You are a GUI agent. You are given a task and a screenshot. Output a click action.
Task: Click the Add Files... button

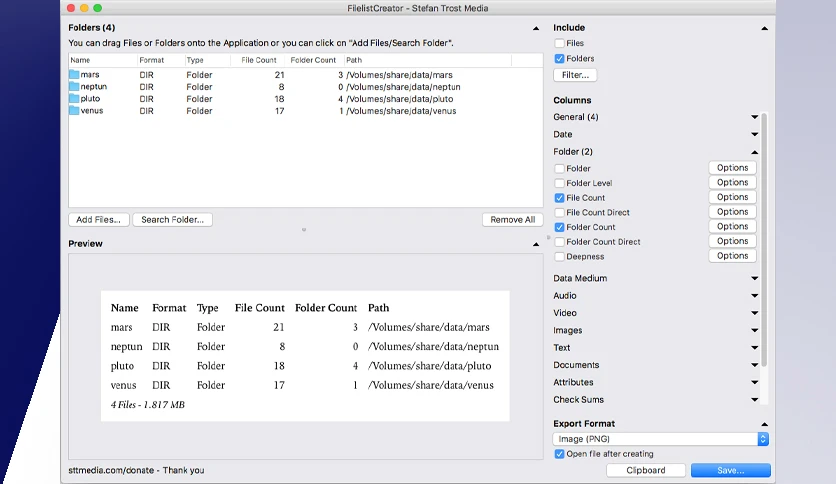pyautogui.click(x=99, y=220)
